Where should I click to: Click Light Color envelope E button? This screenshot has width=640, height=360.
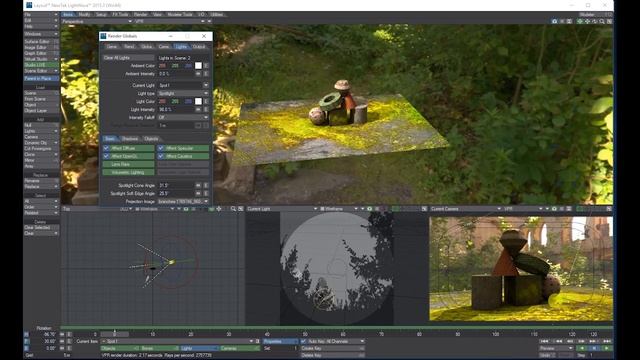206,101
